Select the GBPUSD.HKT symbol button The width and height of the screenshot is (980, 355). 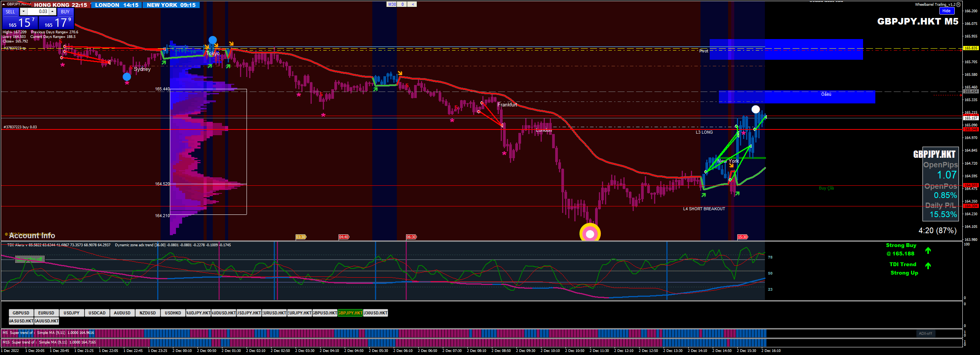coord(325,313)
